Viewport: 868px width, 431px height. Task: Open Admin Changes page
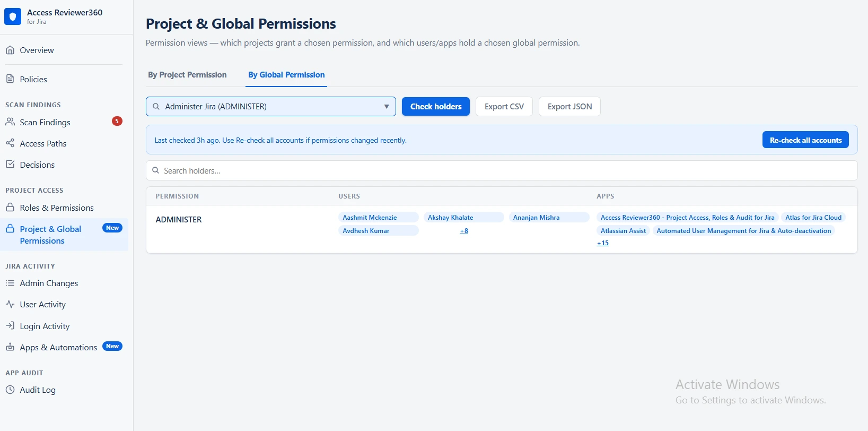coord(49,283)
